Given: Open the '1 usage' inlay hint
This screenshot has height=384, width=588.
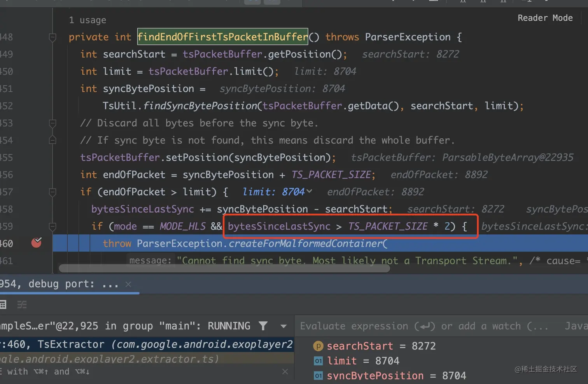Looking at the screenshot, I should tap(87, 20).
